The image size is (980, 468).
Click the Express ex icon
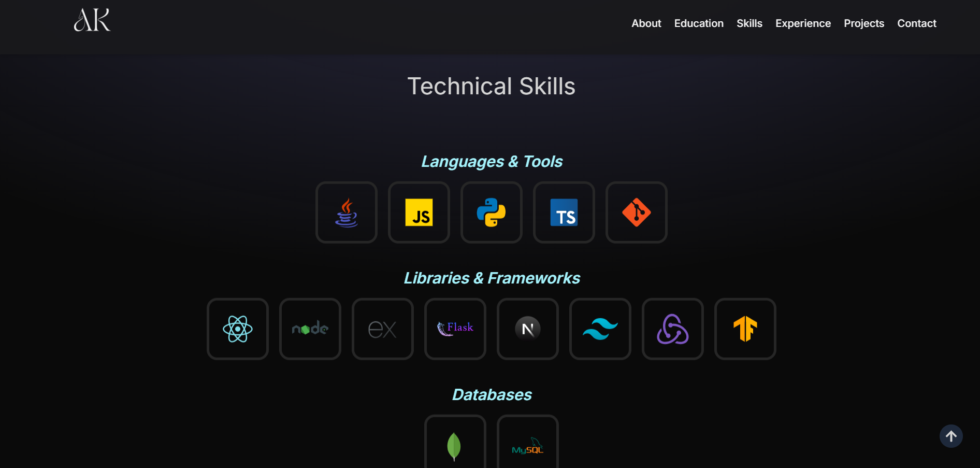point(383,329)
